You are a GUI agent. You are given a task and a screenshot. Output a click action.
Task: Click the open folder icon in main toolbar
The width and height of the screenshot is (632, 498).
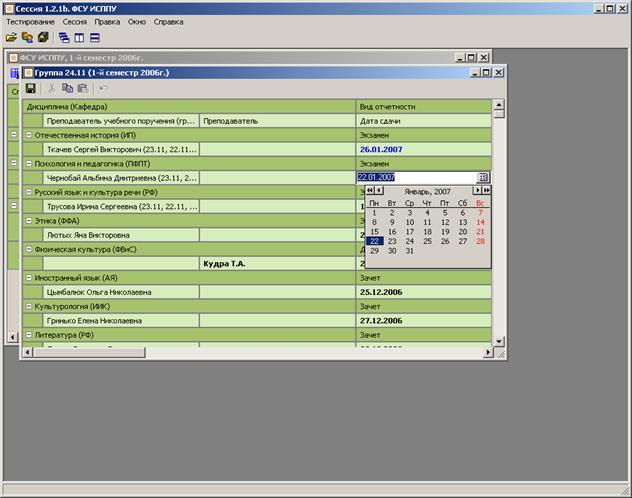(11, 37)
